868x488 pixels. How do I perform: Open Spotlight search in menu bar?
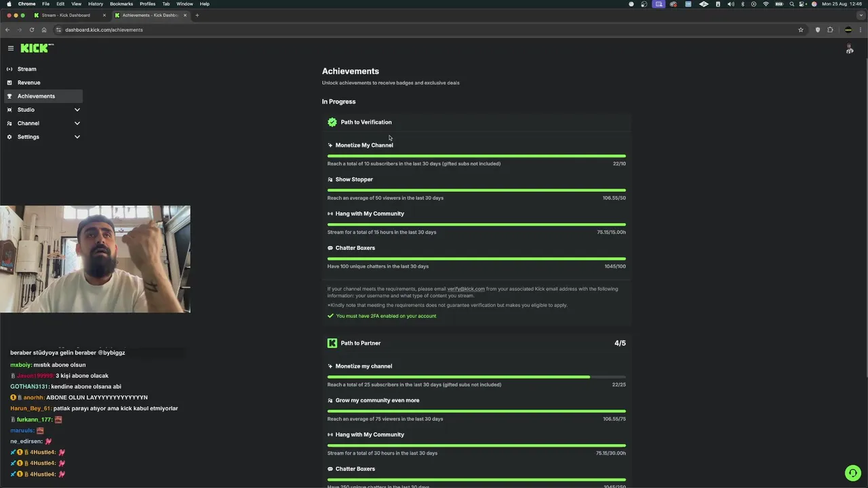pos(791,4)
